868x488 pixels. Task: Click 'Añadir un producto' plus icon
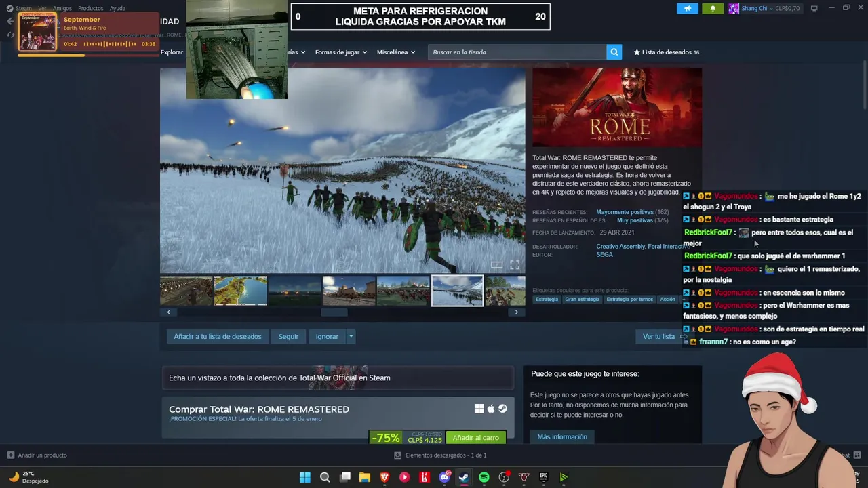point(10,455)
